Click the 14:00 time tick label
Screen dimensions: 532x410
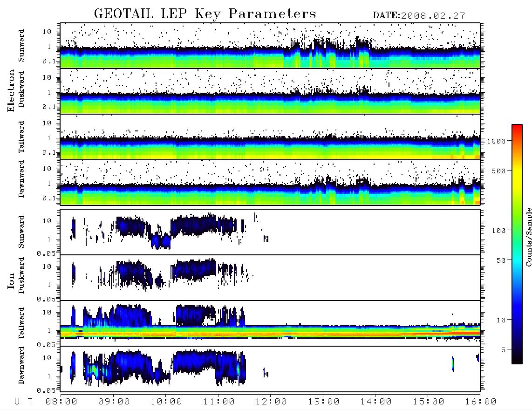pos(376,402)
